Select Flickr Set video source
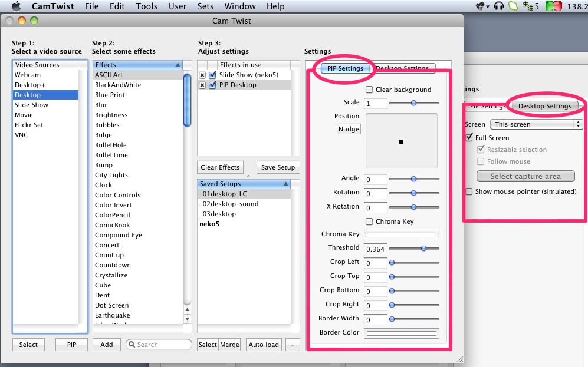The width and height of the screenshot is (588, 367). click(x=46, y=125)
